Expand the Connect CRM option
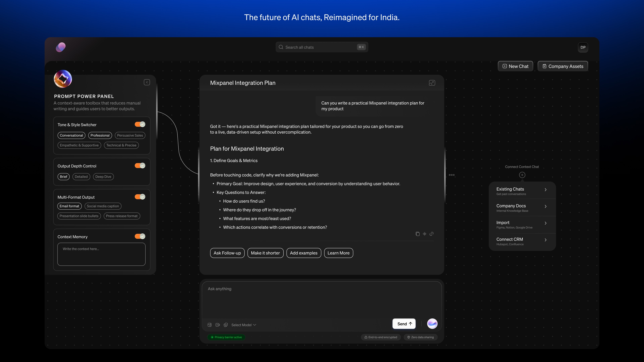This screenshot has width=644, height=362. tap(522, 241)
